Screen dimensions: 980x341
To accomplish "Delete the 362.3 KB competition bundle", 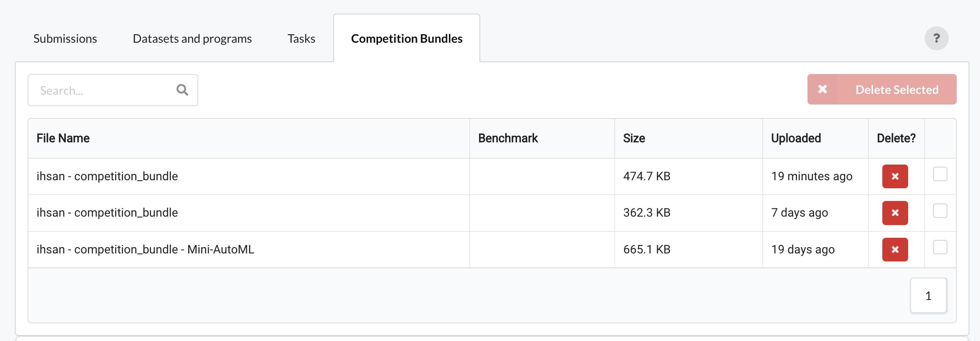I will 895,213.
